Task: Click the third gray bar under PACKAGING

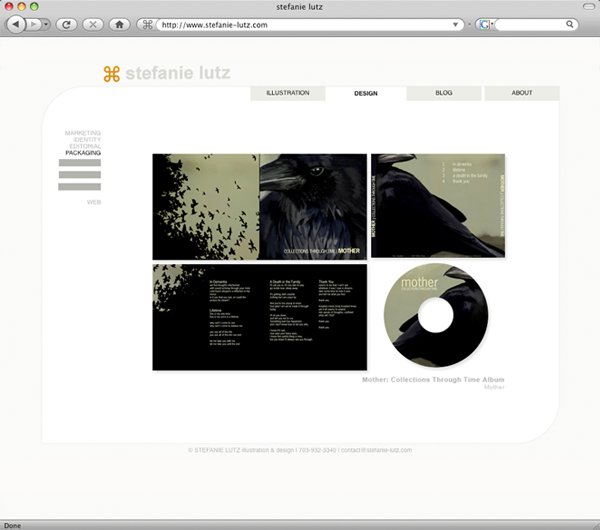Action: [80, 187]
